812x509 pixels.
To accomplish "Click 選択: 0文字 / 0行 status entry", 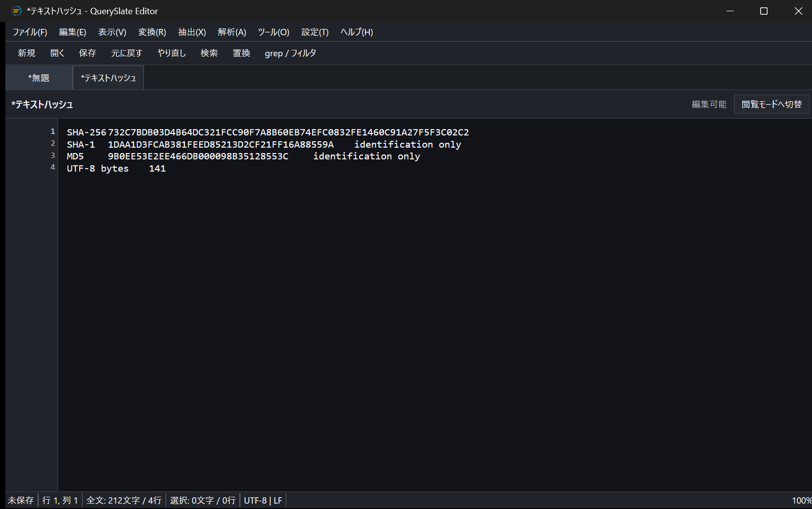I will [x=203, y=500].
